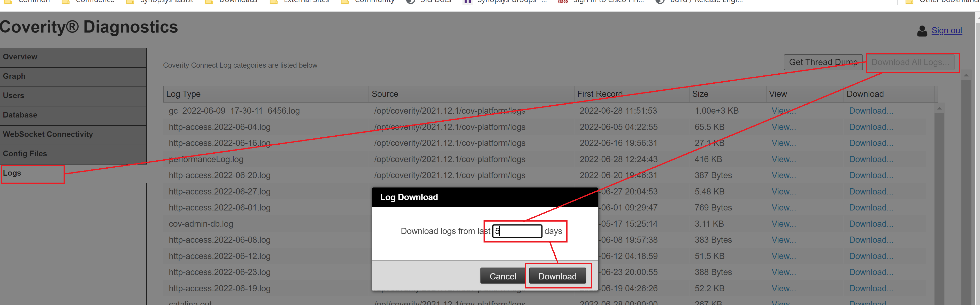980x305 pixels.
Task: View the performanceLog.log file
Action: [x=783, y=159]
